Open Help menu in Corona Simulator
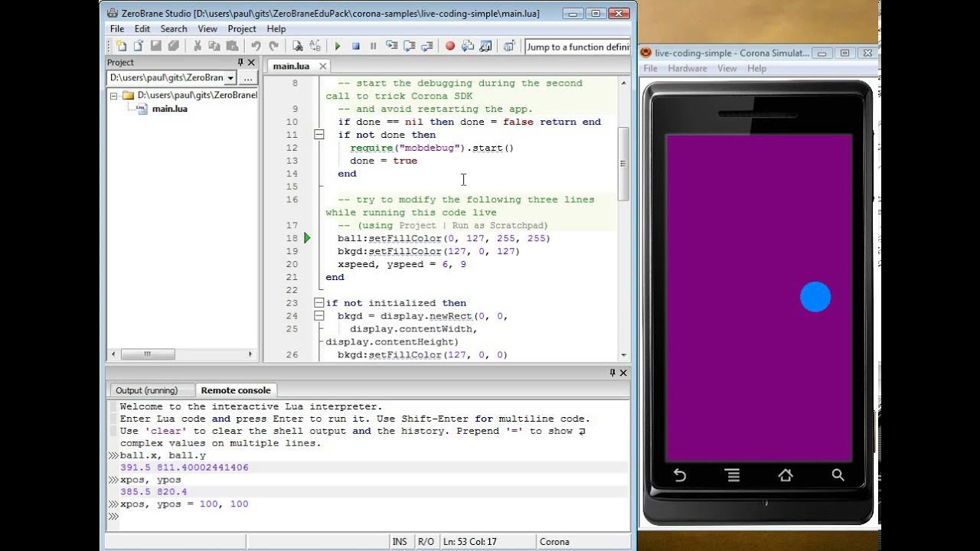 click(x=756, y=68)
